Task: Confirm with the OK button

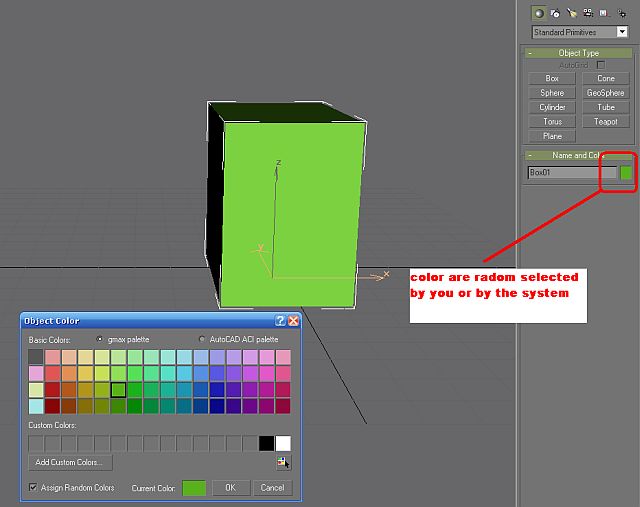Action: [x=231, y=488]
